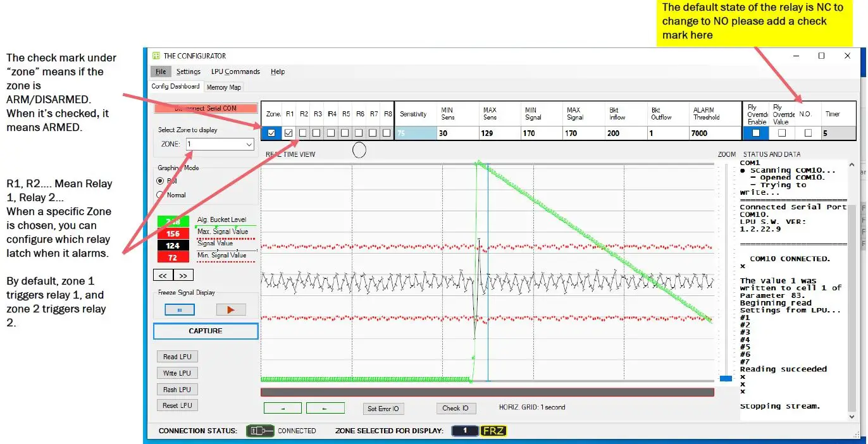Open the Settings menu
The width and height of the screenshot is (868, 444).
tap(189, 71)
